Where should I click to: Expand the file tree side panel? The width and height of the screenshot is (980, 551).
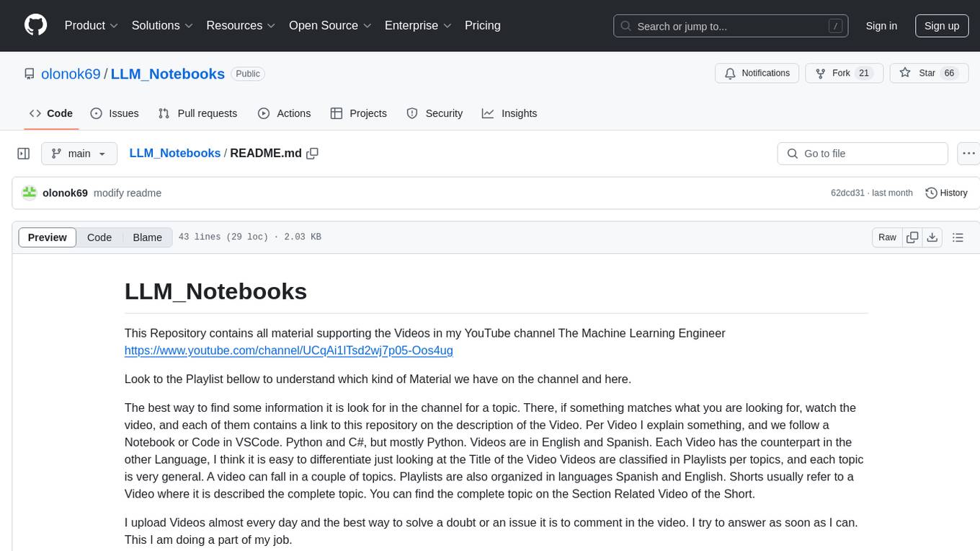24,154
